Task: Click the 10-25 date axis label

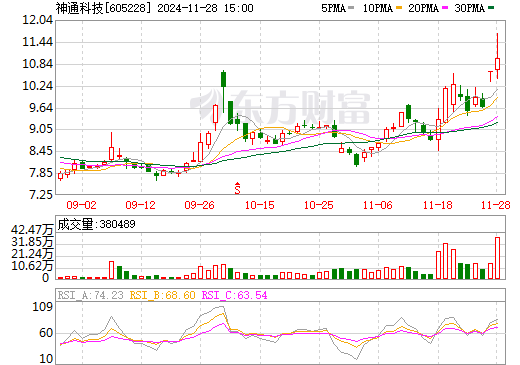Action: (x=319, y=205)
